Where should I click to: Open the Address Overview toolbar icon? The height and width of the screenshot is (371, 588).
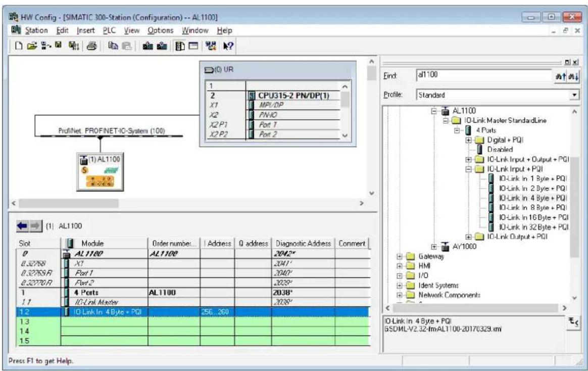pos(193,46)
